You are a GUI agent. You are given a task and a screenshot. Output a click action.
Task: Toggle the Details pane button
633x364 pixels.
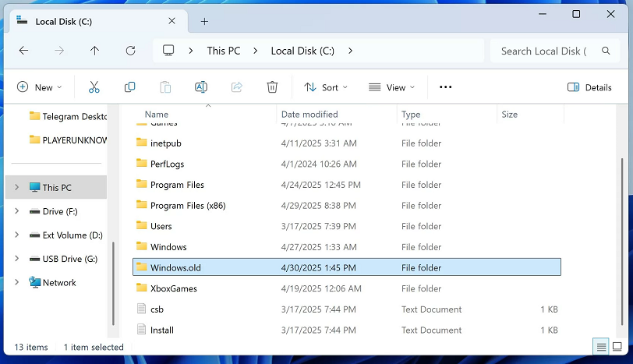589,87
